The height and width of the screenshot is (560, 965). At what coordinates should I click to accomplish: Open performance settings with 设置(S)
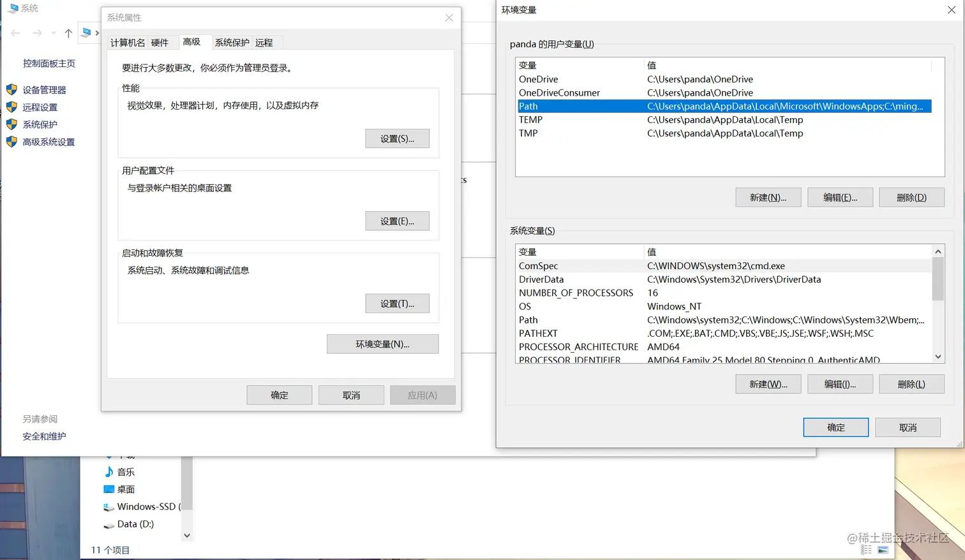[397, 138]
